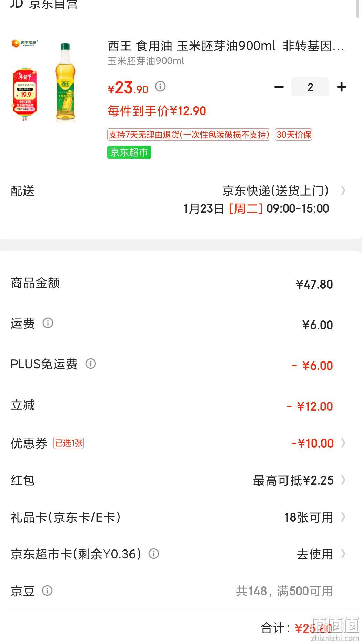
Task: Tap the 7天无理由退货 policy tag
Action: [x=189, y=135]
